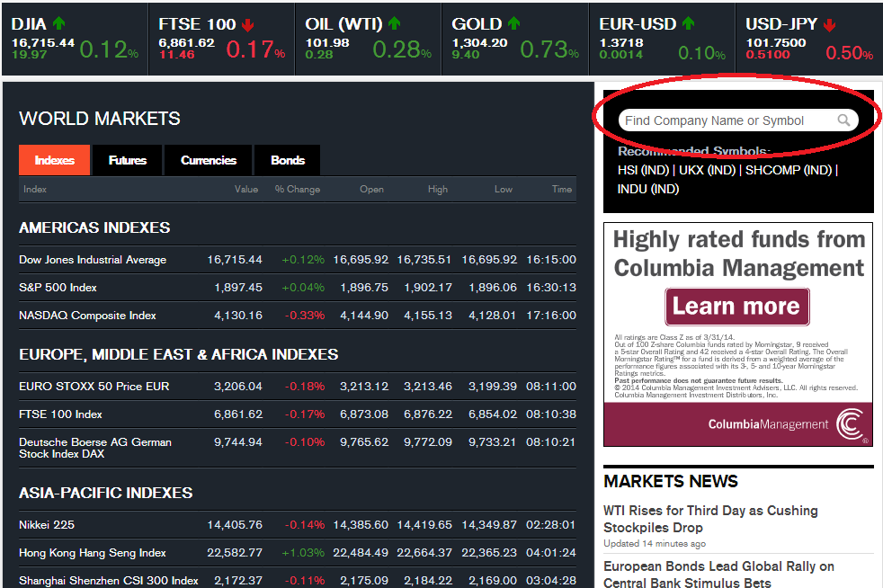Click the EUROPE, MIDDLE EAST & AFRICA INDEXES heading
This screenshot has height=588, width=883.
point(179,354)
